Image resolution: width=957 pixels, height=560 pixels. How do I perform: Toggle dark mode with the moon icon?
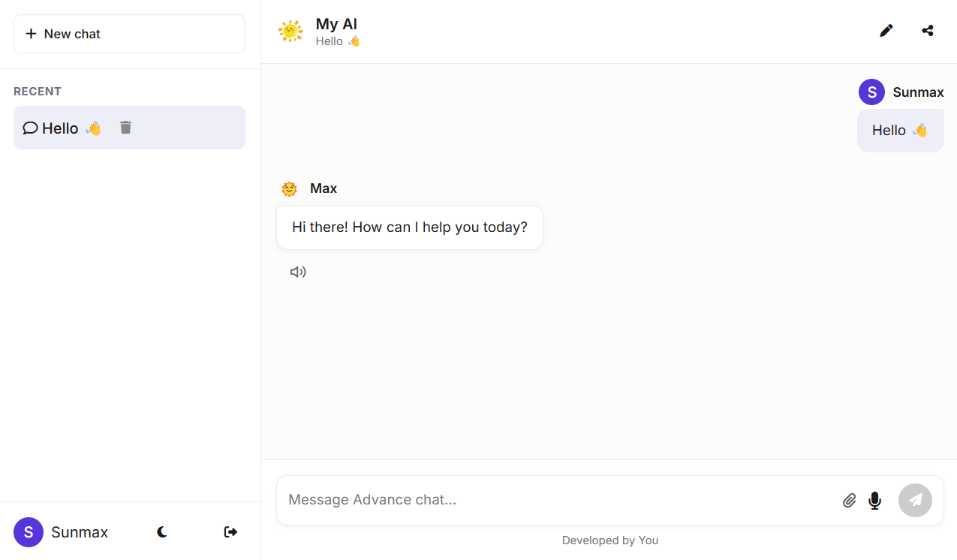tap(162, 532)
